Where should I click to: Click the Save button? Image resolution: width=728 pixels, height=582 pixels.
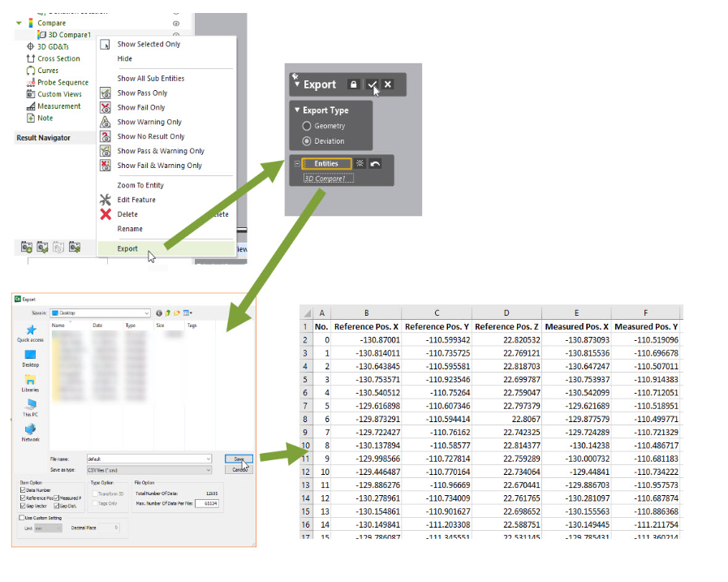tap(239, 459)
